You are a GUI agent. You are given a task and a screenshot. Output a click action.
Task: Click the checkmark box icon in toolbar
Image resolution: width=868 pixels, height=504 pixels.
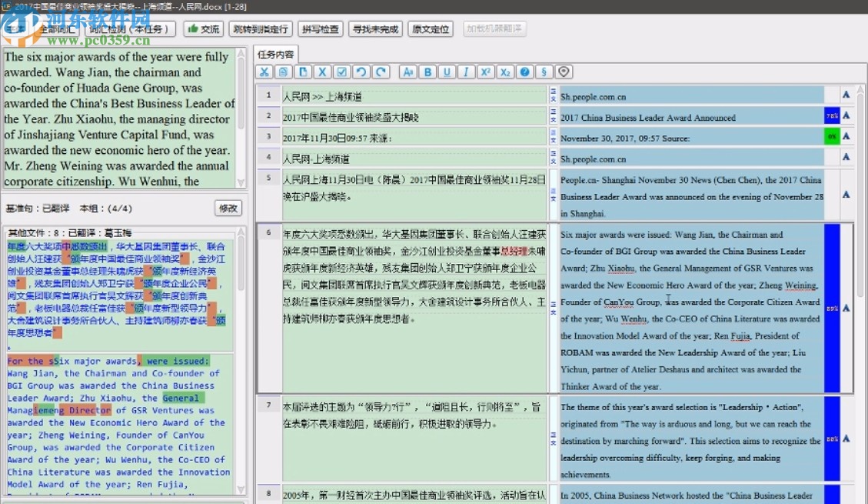342,72
